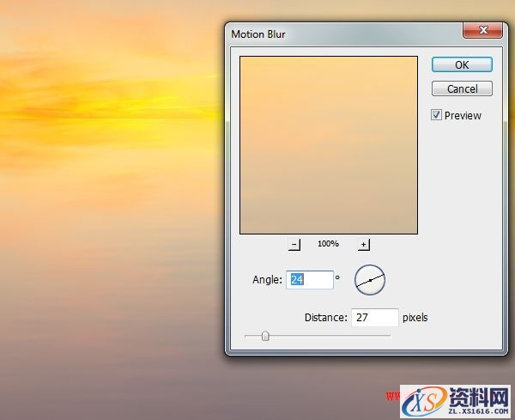Click the blur preview thumbnail
This screenshot has height=420, width=515.
tap(328, 145)
